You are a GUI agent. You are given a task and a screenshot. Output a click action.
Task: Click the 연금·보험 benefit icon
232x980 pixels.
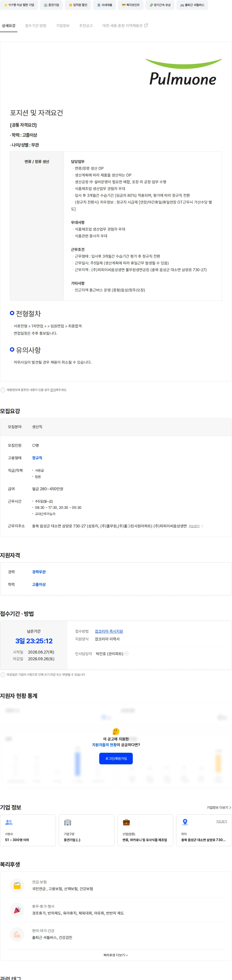pyautogui.click(x=17, y=886)
